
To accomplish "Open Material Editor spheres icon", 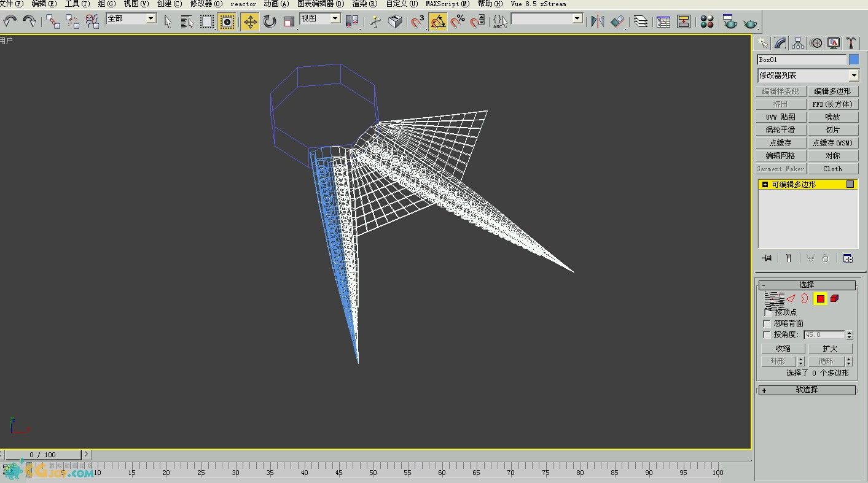I will pos(707,21).
